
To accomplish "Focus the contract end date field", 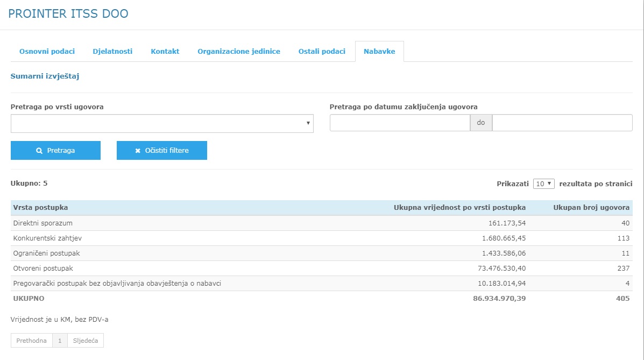I will (x=562, y=123).
